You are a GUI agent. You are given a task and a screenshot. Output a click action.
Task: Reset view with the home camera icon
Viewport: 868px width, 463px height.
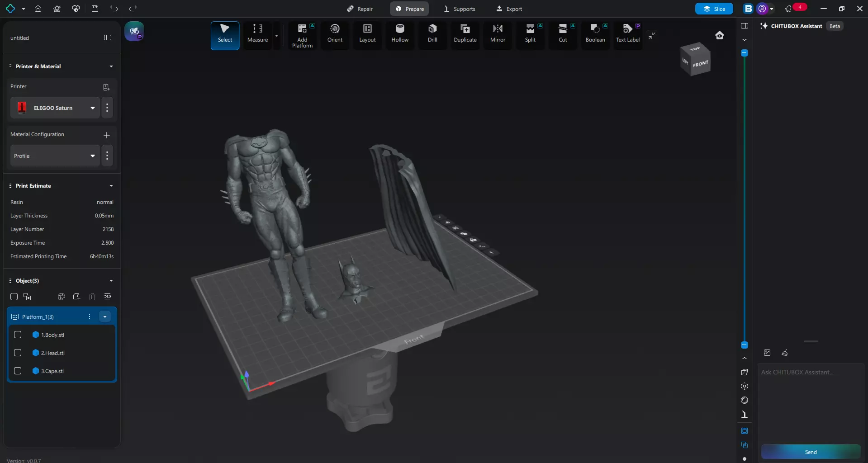click(720, 35)
